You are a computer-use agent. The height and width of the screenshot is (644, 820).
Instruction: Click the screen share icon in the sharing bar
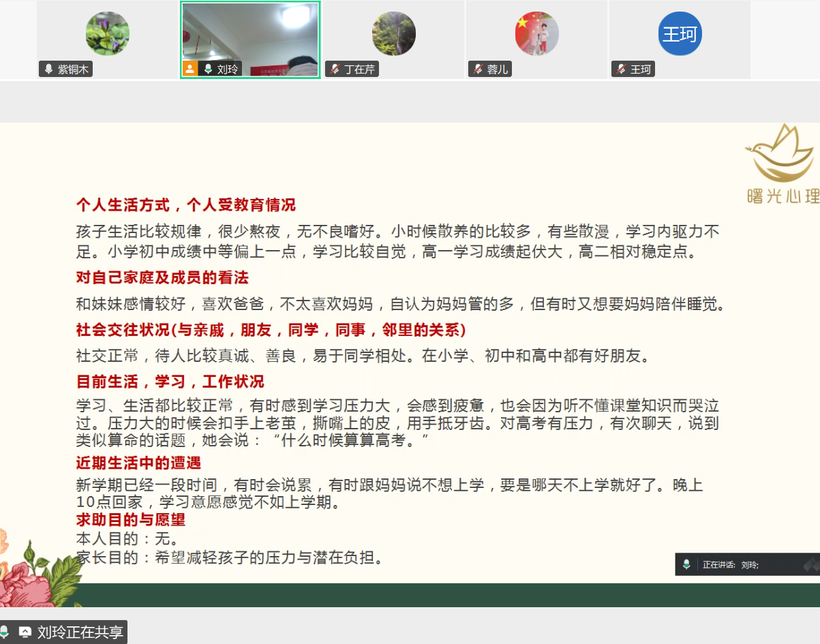[25, 632]
